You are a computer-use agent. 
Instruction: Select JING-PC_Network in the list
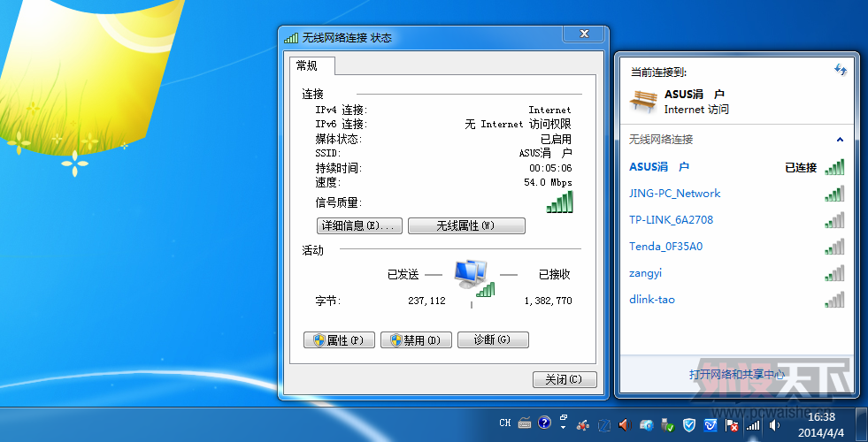737,193
